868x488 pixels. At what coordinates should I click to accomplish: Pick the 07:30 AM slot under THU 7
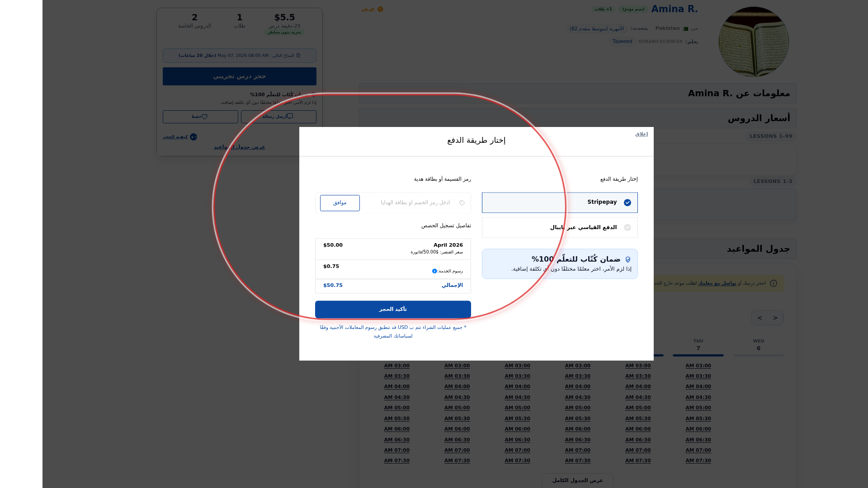tap(698, 461)
